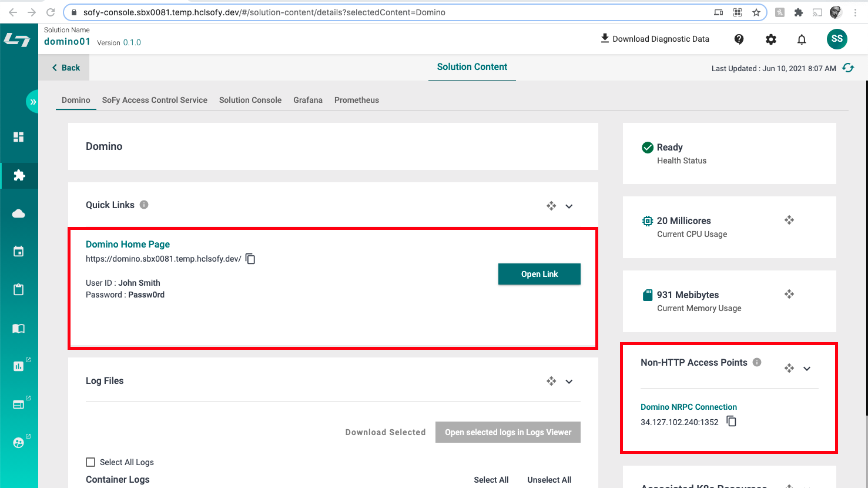Click Open selected logs in Logs Viewer
Viewport: 868px width, 488px height.
pyautogui.click(x=508, y=432)
